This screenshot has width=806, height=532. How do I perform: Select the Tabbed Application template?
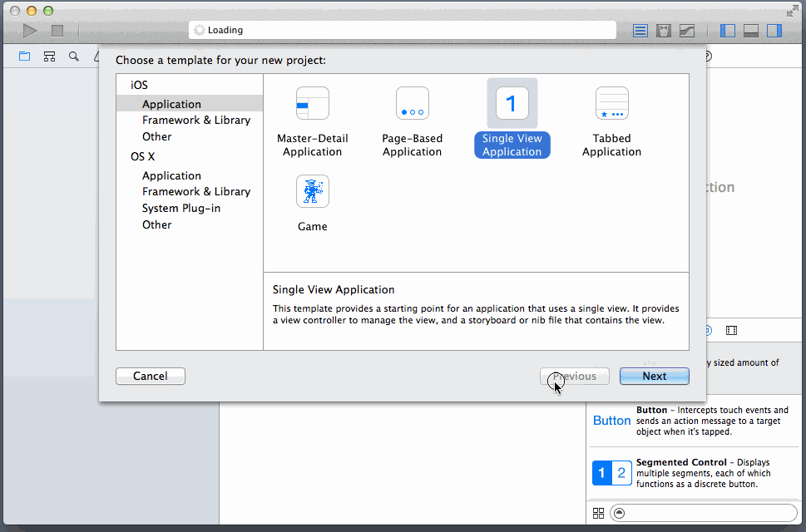click(611, 122)
